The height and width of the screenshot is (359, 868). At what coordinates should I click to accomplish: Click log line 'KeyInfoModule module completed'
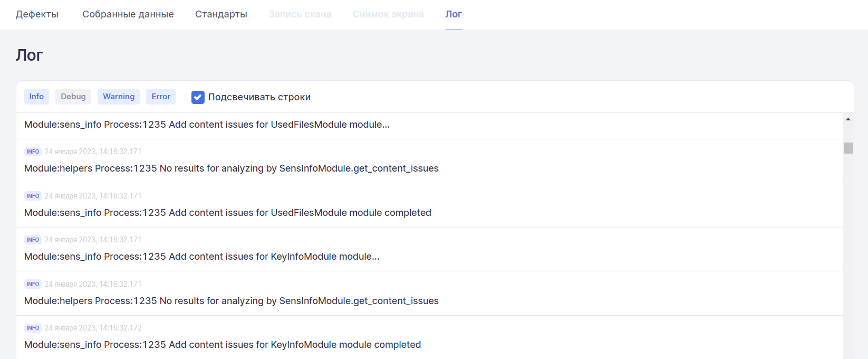[x=223, y=345]
